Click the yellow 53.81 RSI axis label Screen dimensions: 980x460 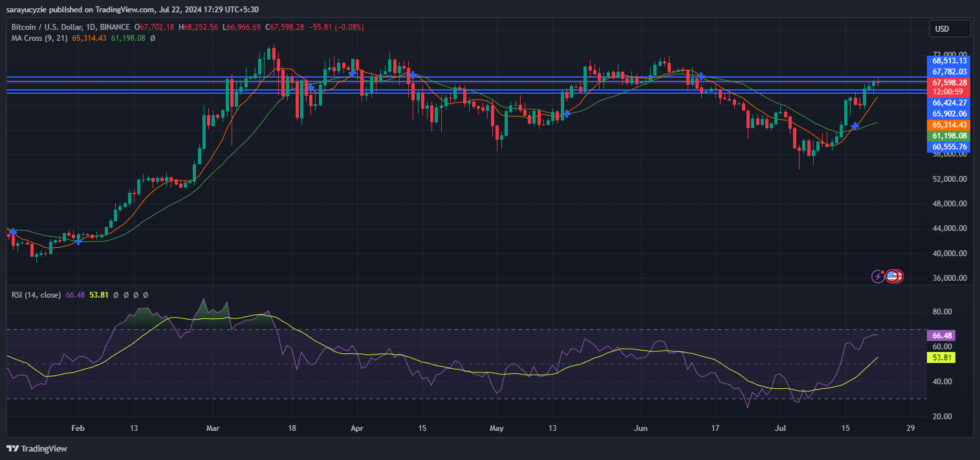941,357
